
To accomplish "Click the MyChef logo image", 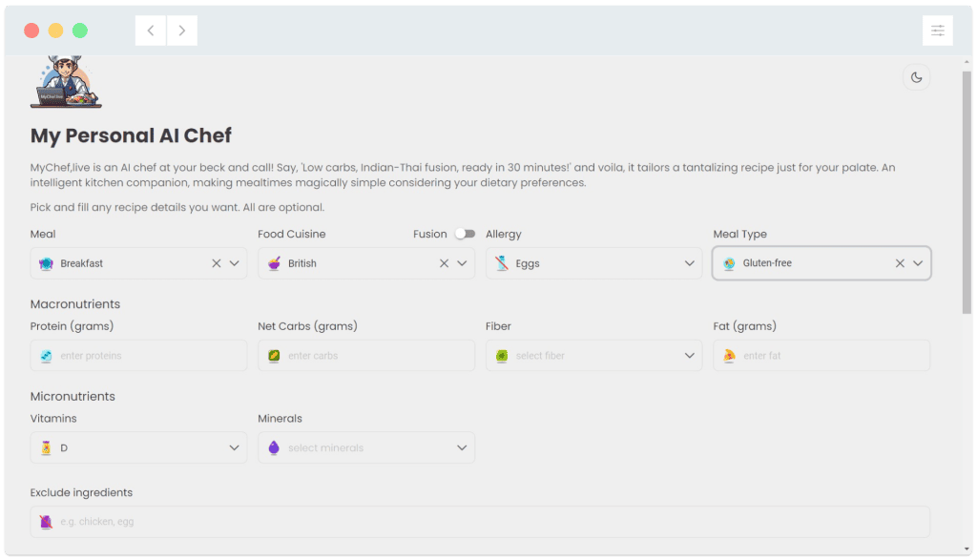I will tap(66, 82).
